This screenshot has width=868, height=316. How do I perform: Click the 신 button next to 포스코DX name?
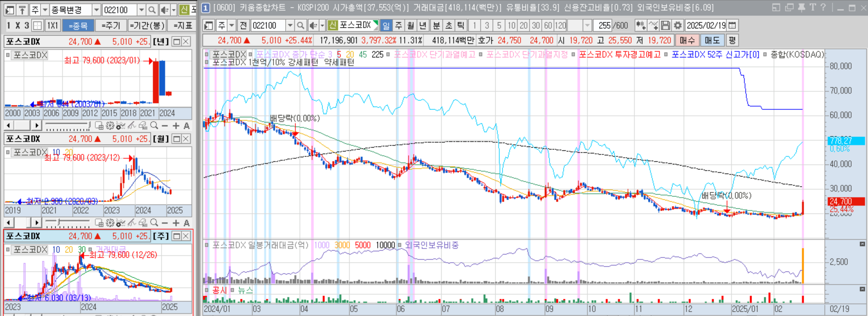click(x=333, y=25)
